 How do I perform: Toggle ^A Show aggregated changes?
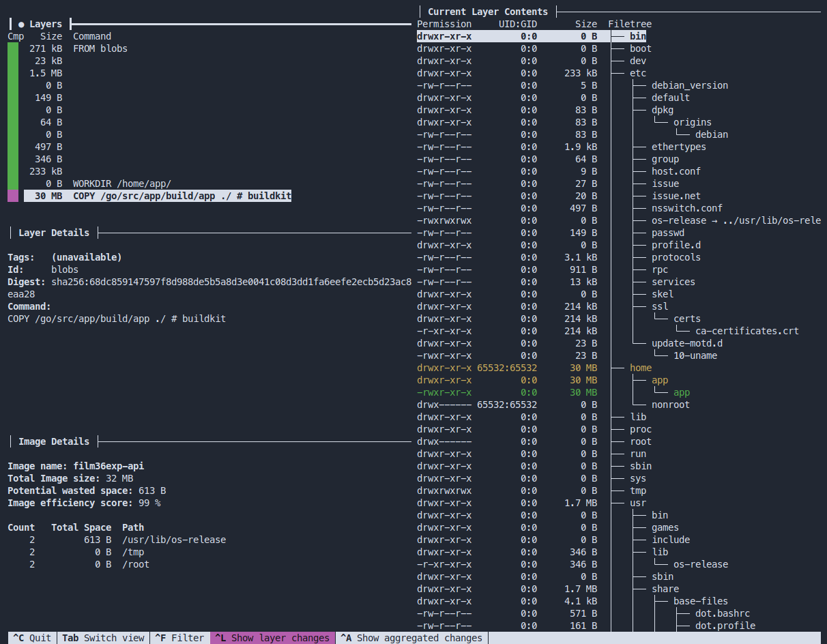click(411, 638)
